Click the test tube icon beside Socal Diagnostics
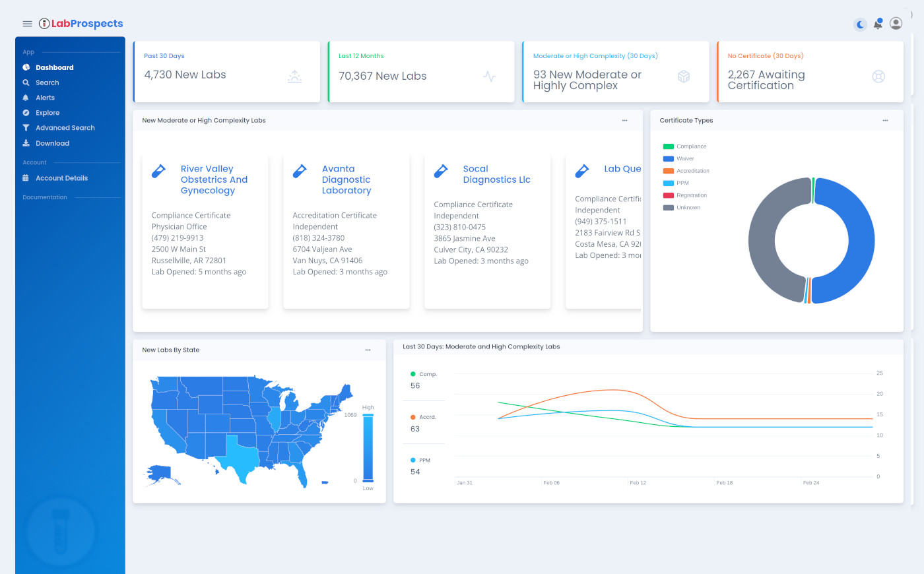Screen dimensions: 924x574 [441, 172]
